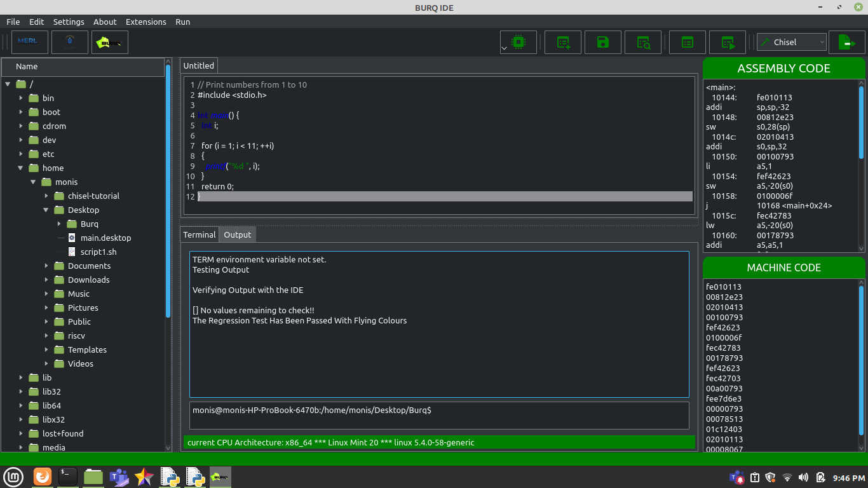Click the network wifi tray icon
This screenshot has width=868, height=488.
coord(787,477)
